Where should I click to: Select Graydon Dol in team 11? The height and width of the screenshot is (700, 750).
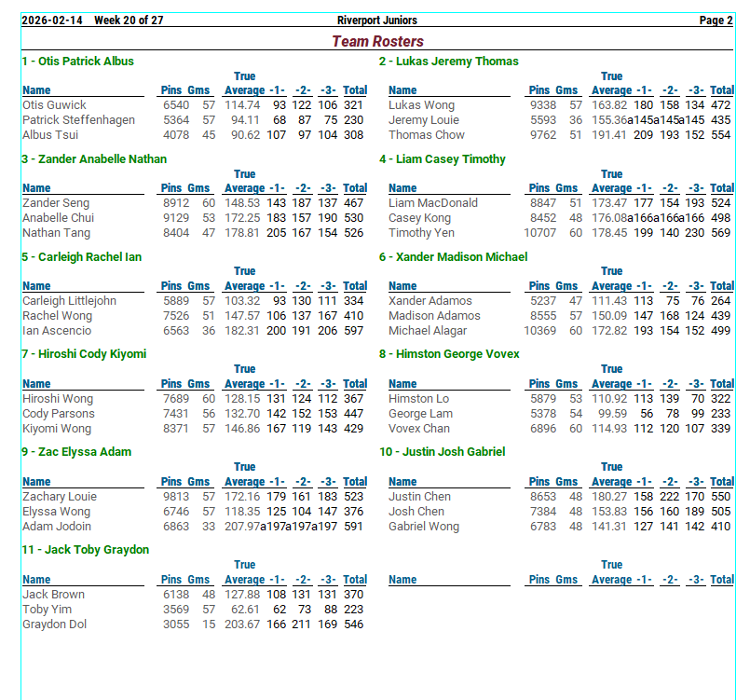(x=54, y=625)
